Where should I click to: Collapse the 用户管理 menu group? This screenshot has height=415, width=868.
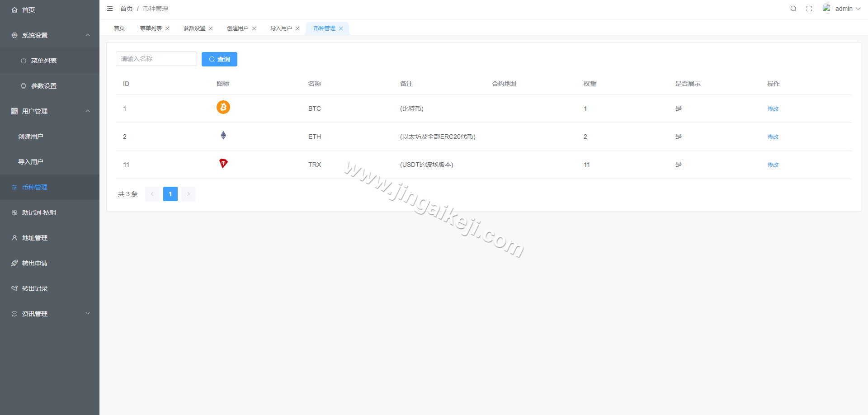(x=87, y=111)
